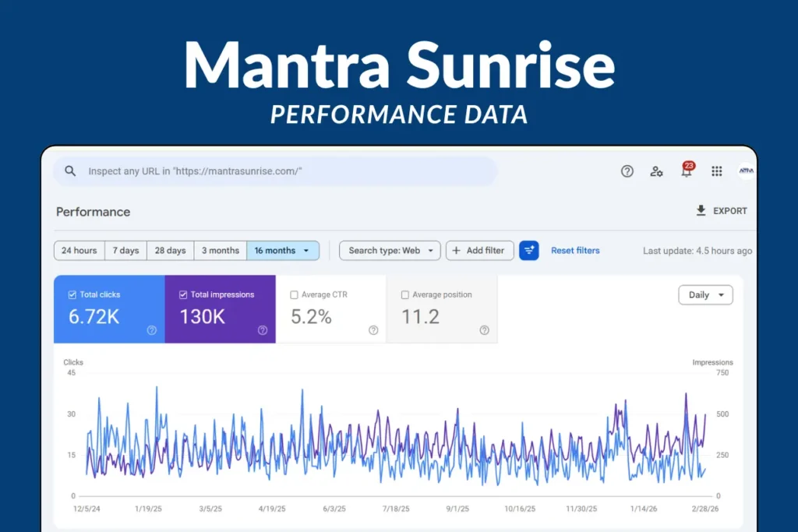The width and height of the screenshot is (798, 532).
Task: Enable the Average CTR checkbox
Action: coord(294,294)
